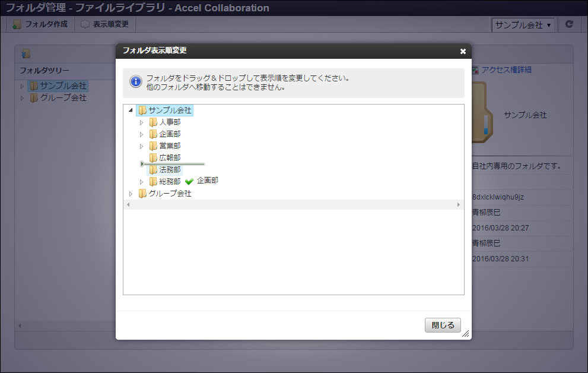This screenshot has height=373, width=588.
Task: Click the dialog resize grip icon
Action: [465, 334]
